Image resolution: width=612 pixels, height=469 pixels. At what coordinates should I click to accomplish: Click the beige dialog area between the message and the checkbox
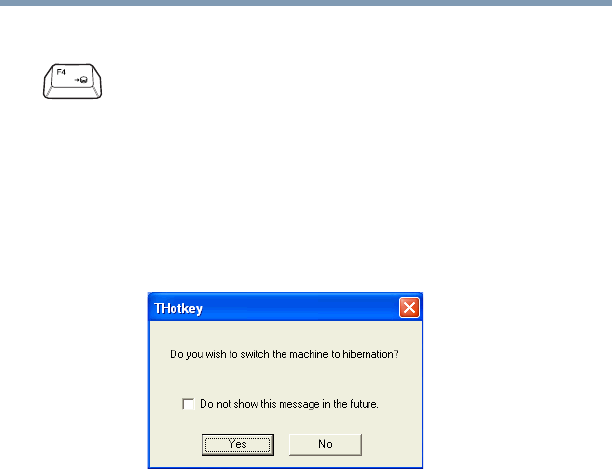[285, 379]
